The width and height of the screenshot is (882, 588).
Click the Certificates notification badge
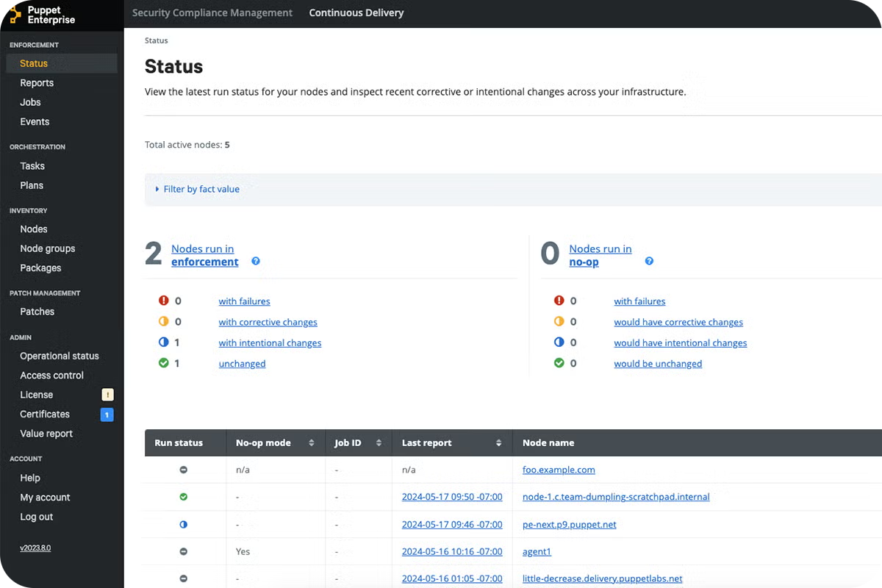tap(107, 415)
